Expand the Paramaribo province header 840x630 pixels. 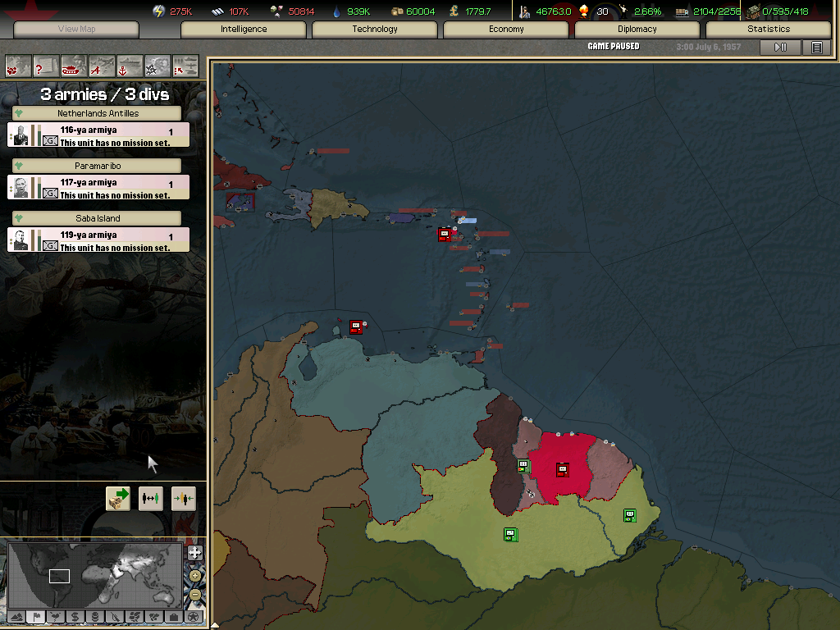point(98,166)
